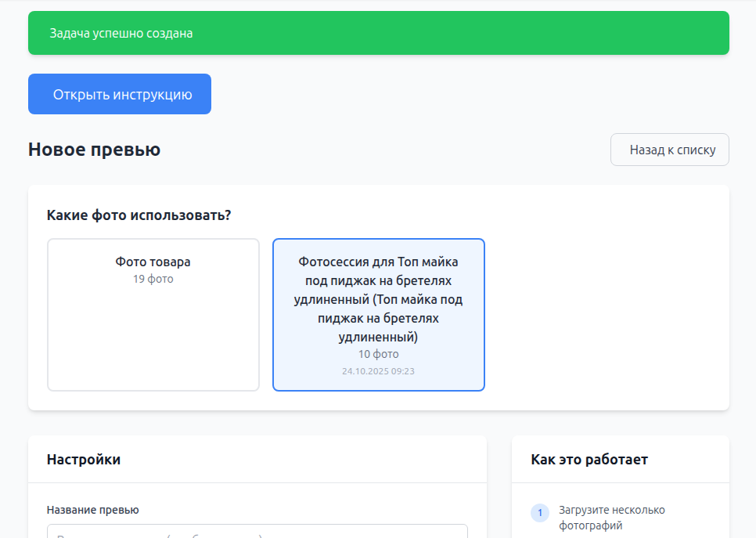
Task: Click the 'Новое превью' page heading
Action: click(94, 150)
